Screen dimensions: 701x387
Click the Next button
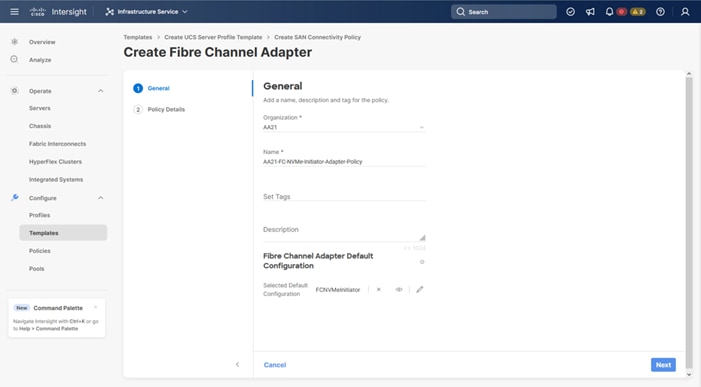[663, 365]
